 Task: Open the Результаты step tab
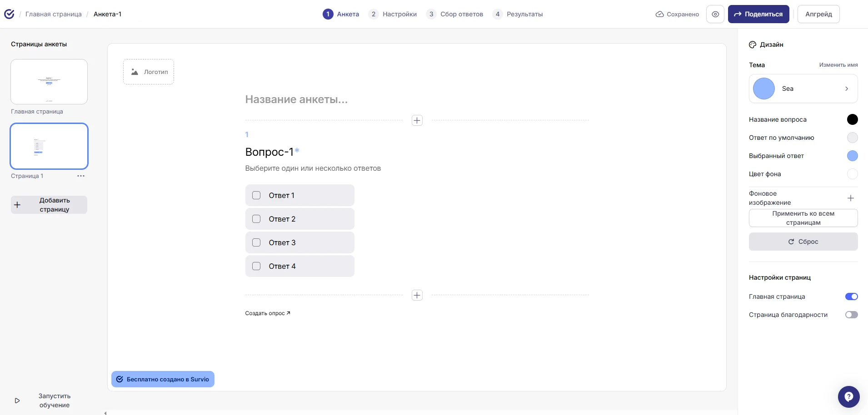coord(519,14)
